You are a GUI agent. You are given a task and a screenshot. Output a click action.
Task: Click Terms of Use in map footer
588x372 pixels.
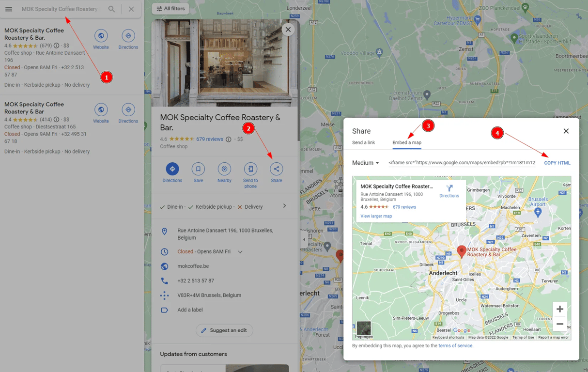pyautogui.click(x=523, y=337)
